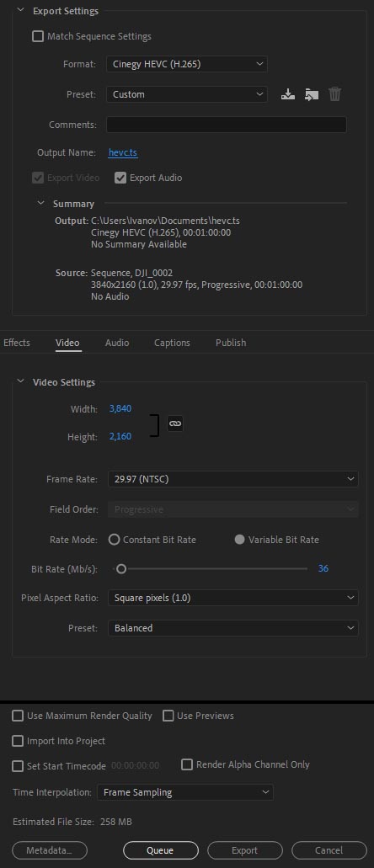The image size is (374, 868).
Task: Click the Bit Rate slider handle
Action: pyautogui.click(x=120, y=568)
